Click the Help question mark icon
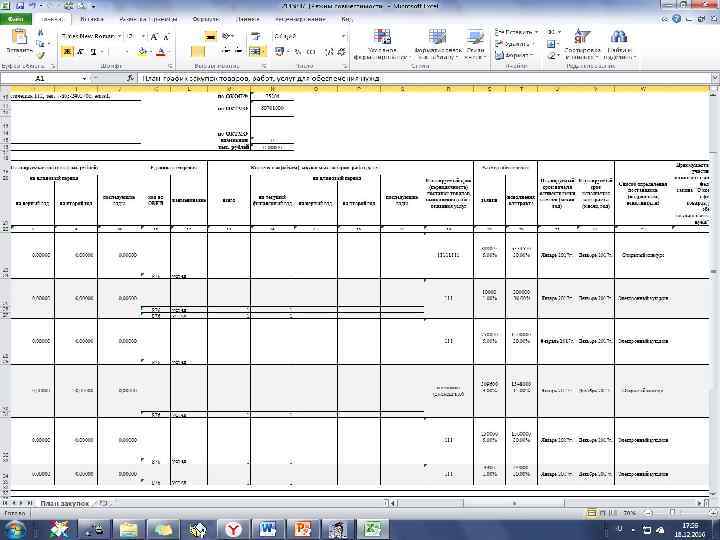 tap(676, 19)
